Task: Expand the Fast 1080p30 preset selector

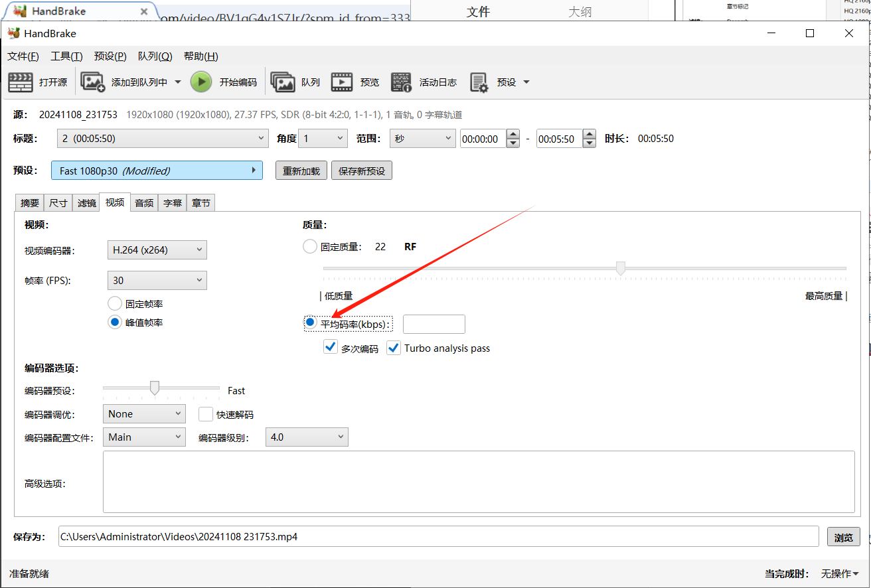Action: (157, 171)
